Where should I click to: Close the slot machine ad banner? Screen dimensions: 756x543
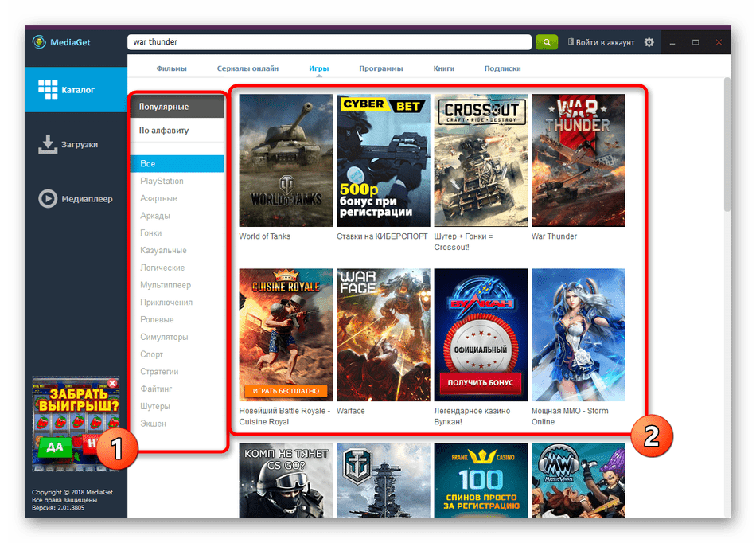tap(112, 384)
